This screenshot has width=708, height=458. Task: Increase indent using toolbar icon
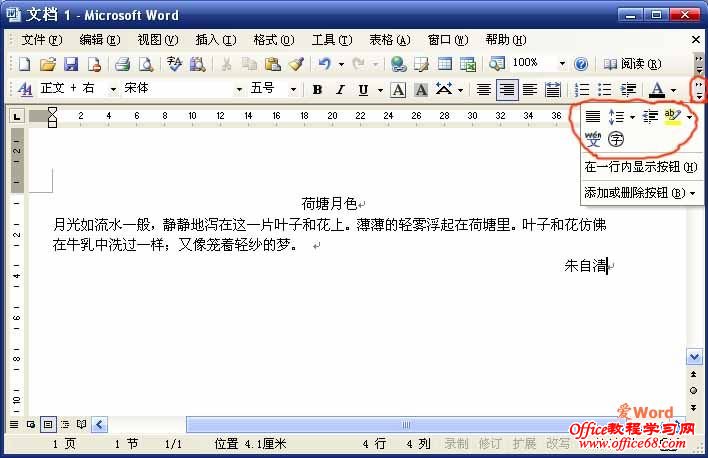click(x=628, y=89)
